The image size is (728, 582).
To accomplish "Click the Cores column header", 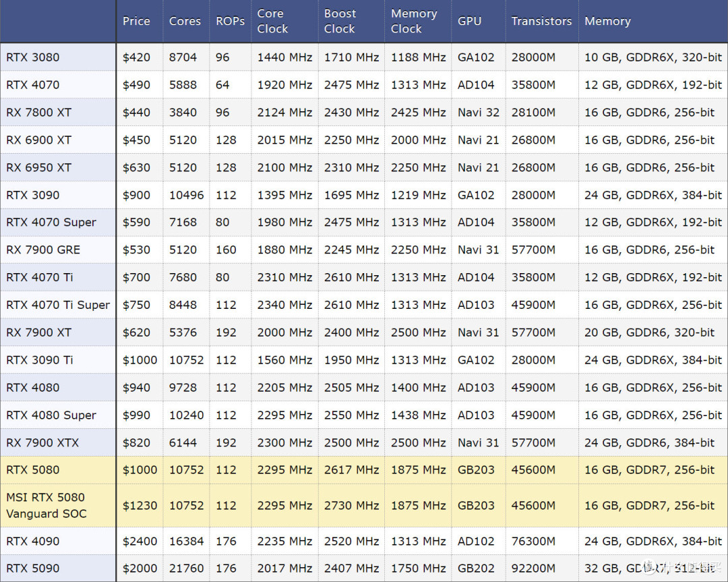I will pyautogui.click(x=185, y=21).
